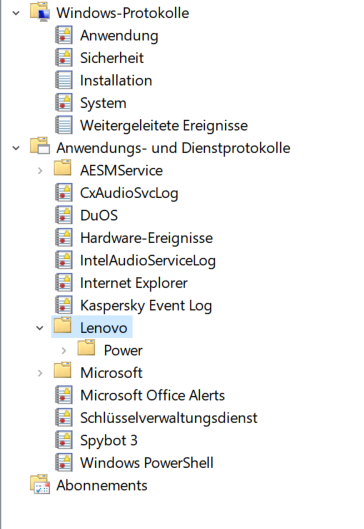Click the CxAudioSvcLog log icon
This screenshot has width=364, height=529.
click(63, 193)
